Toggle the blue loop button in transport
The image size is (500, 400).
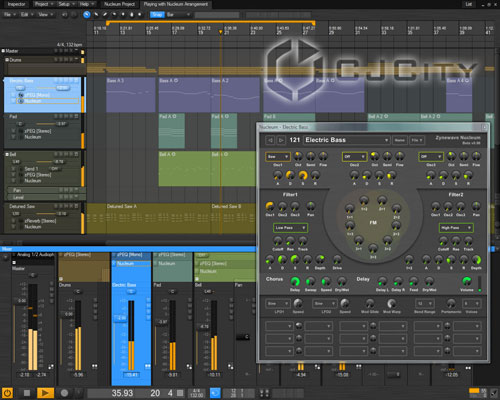click(215, 393)
